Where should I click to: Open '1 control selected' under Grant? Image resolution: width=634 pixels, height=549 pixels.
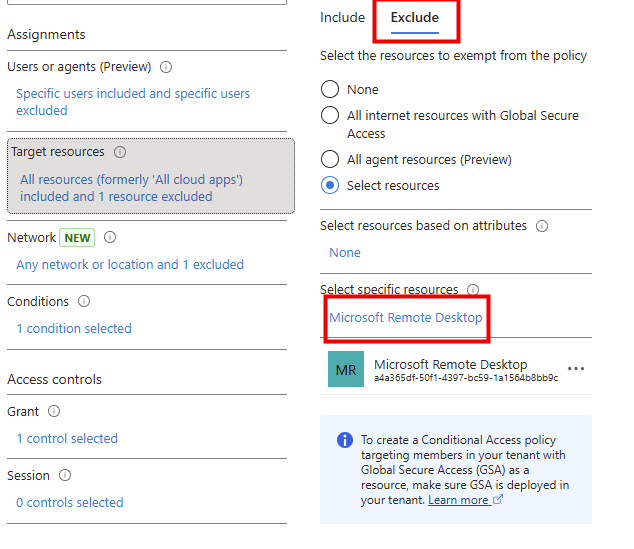67,438
